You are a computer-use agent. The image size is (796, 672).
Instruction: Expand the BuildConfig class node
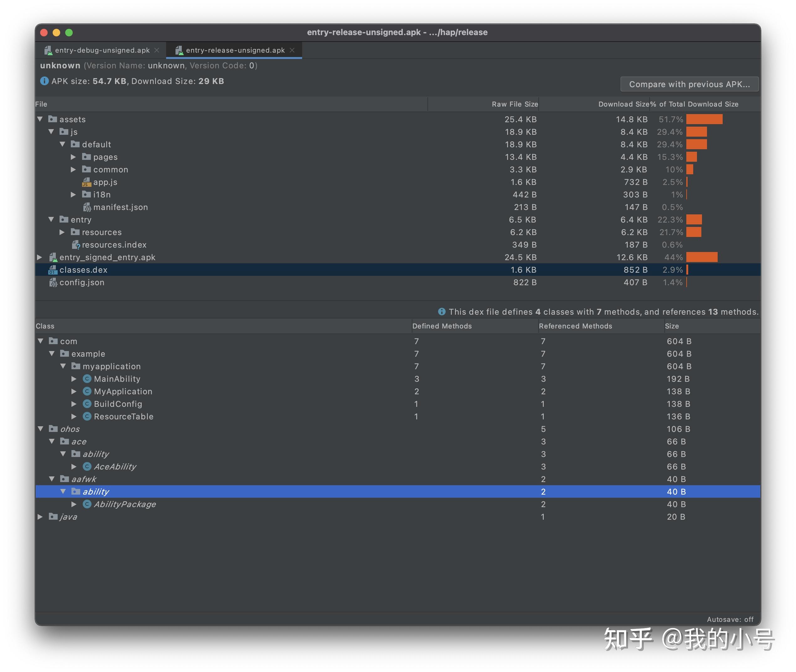coord(74,404)
